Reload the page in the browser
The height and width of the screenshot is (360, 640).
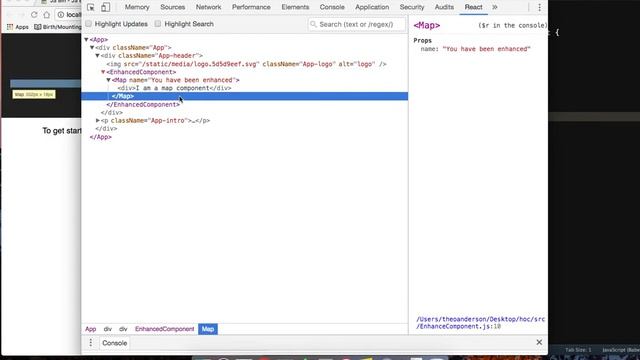tap(34, 15)
